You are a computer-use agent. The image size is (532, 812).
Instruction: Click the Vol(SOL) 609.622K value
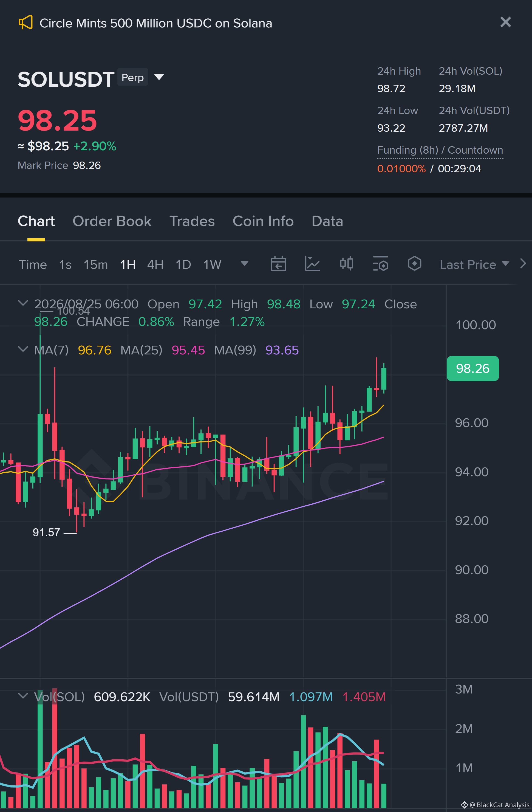[122, 697]
